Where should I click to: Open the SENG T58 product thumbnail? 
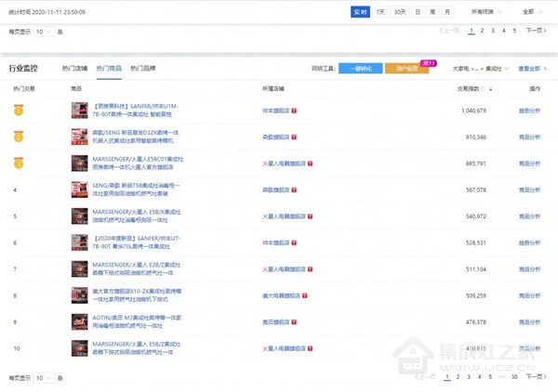point(79,189)
